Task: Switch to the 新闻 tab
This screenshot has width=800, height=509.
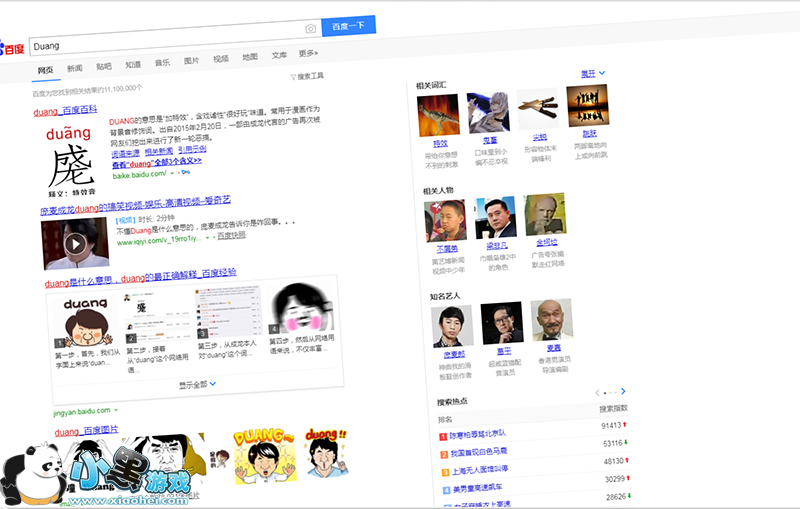Action: (x=74, y=68)
